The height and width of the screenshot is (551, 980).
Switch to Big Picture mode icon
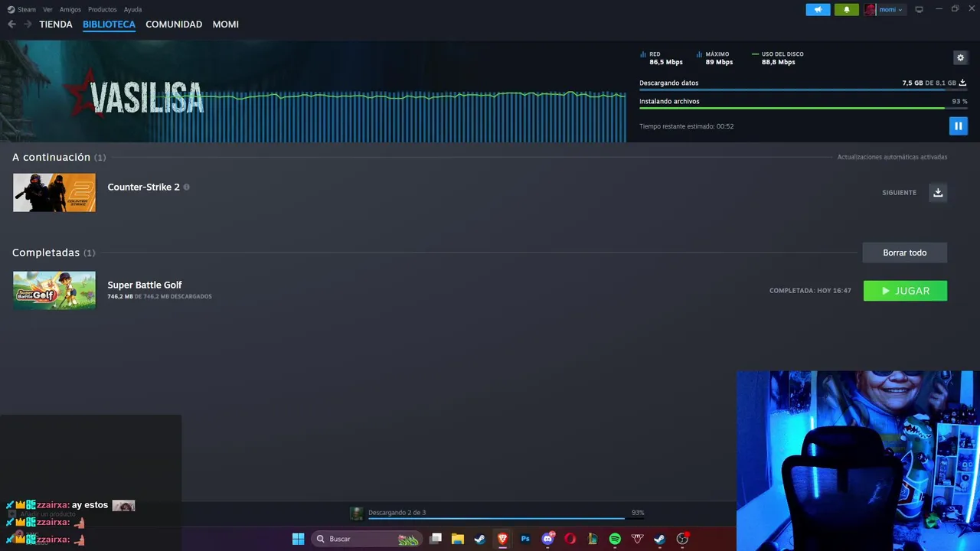coord(920,9)
